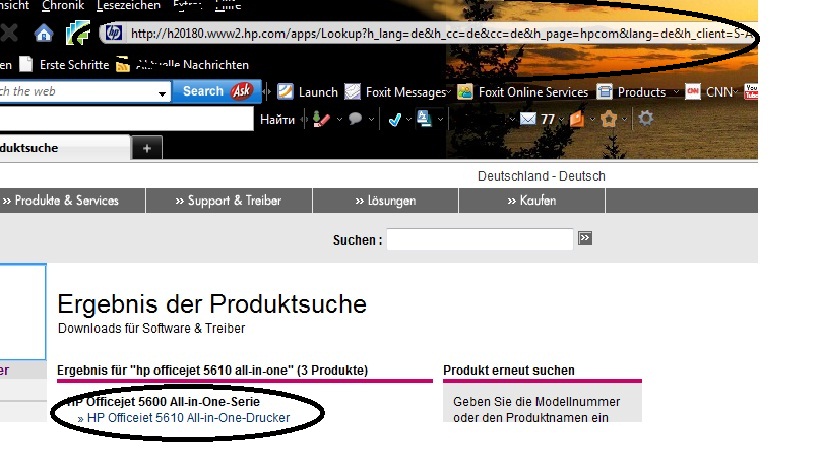Click the Foxit Online Services icon
This screenshot has width=819, height=460.
coord(465,92)
